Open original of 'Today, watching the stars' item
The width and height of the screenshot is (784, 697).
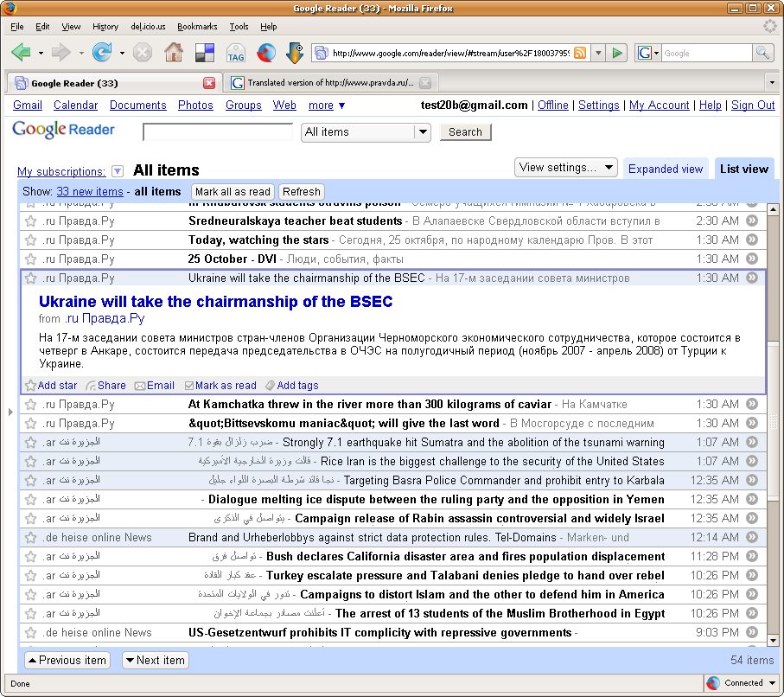click(752, 240)
